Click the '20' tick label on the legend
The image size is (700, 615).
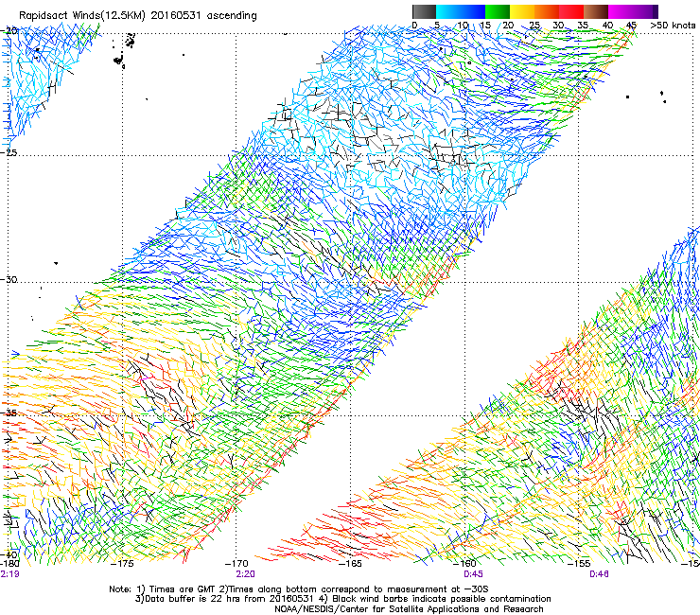click(508, 26)
